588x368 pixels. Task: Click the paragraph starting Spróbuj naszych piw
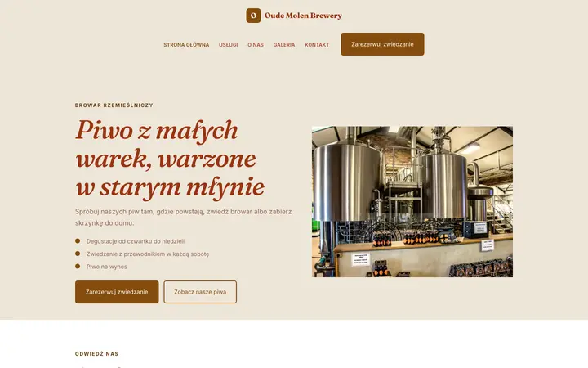(184, 217)
